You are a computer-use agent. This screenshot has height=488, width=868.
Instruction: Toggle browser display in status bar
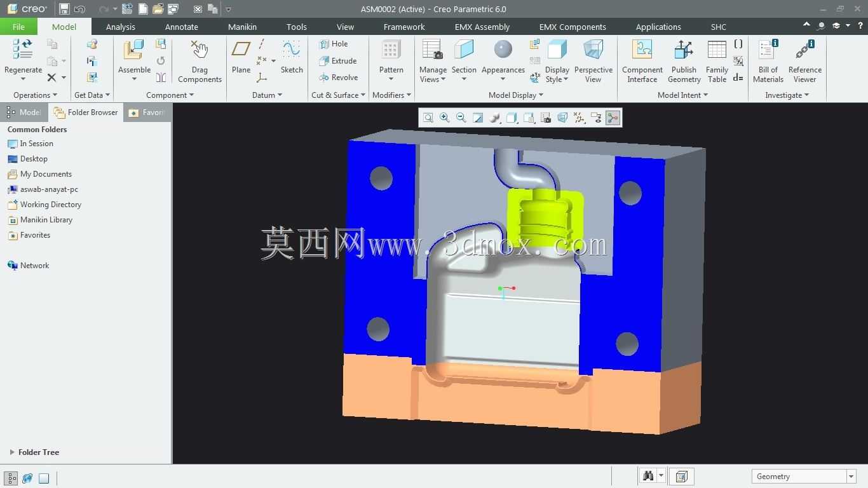pyautogui.click(x=27, y=478)
